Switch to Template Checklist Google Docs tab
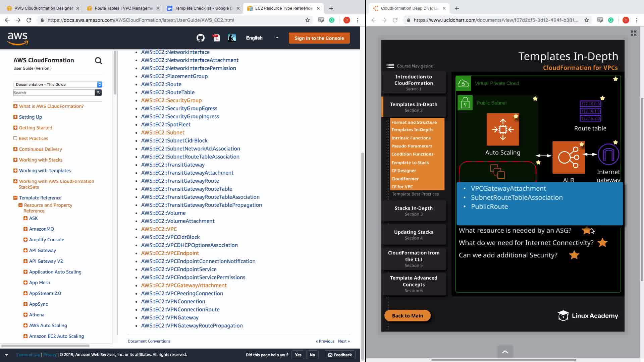 click(203, 8)
